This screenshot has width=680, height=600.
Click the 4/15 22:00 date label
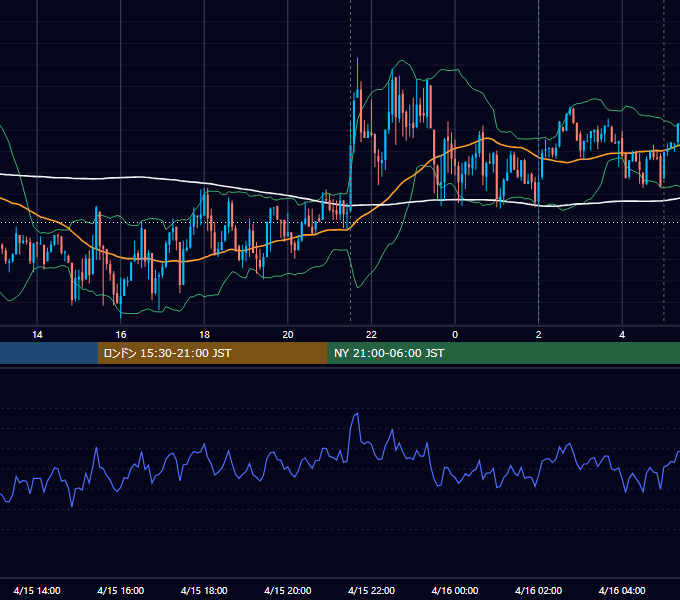371,590
